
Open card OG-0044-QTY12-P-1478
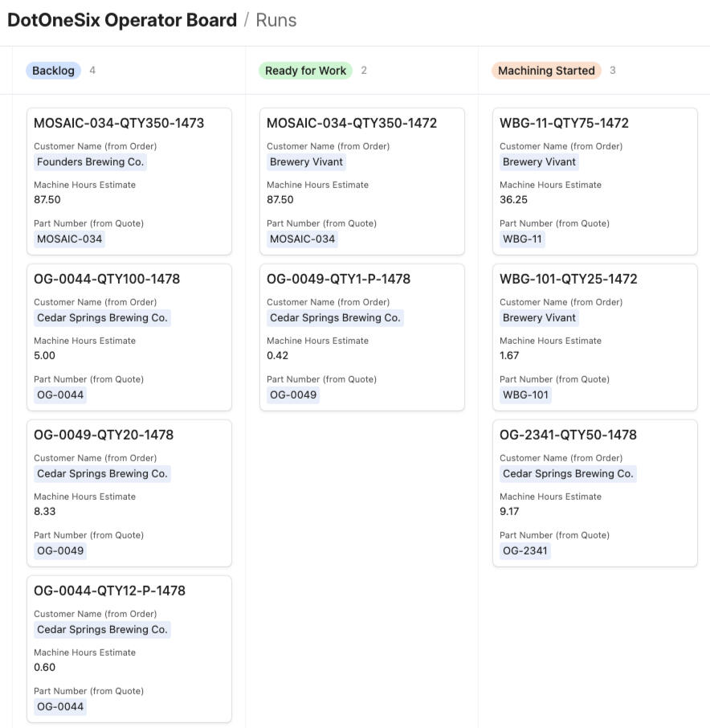pos(109,591)
